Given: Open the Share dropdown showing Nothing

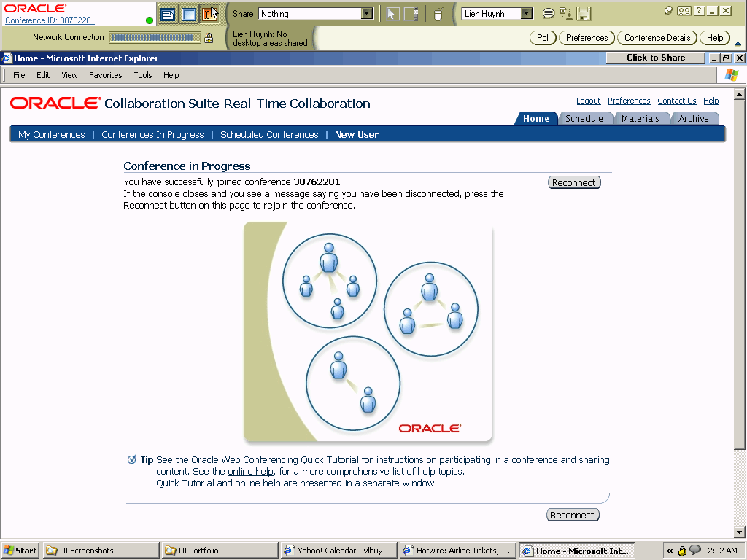Looking at the screenshot, I should [317, 14].
